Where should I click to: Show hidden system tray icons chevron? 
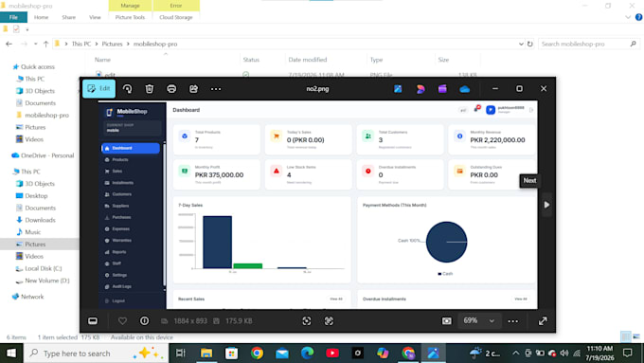[515, 354]
